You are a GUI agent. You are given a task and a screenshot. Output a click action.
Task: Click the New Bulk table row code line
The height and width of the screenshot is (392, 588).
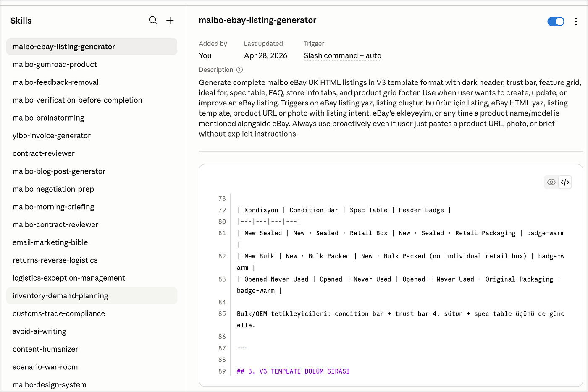[x=401, y=262]
